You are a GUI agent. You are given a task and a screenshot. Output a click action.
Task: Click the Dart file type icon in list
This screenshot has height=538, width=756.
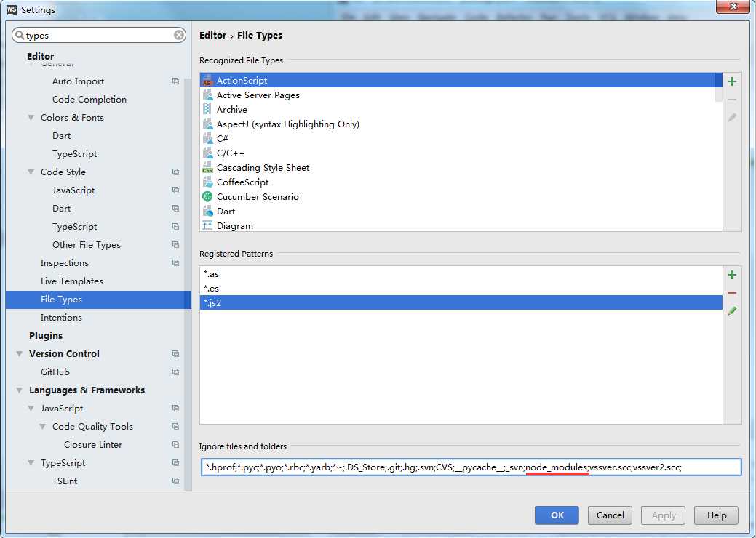coord(207,211)
